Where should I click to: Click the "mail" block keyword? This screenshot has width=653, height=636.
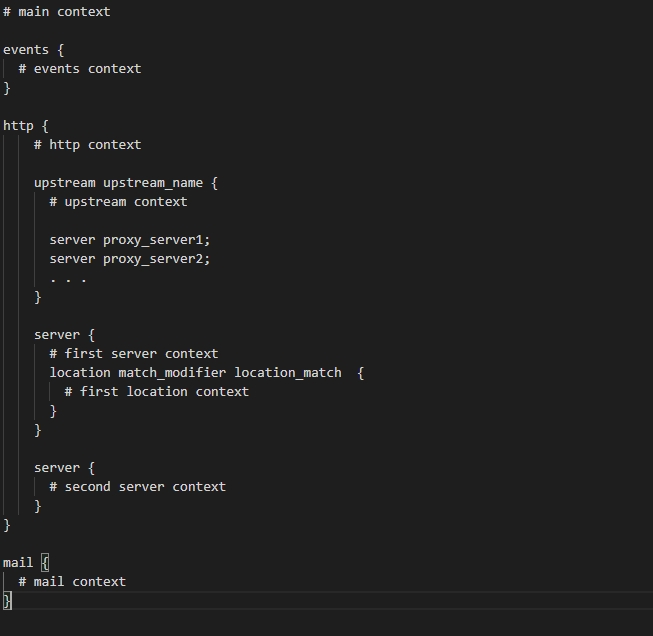[x=18, y=563]
